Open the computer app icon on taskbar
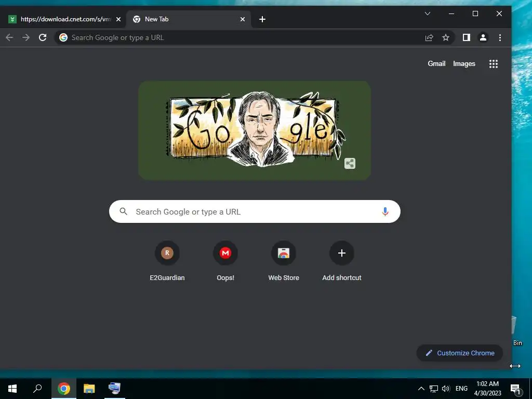 coord(115,389)
